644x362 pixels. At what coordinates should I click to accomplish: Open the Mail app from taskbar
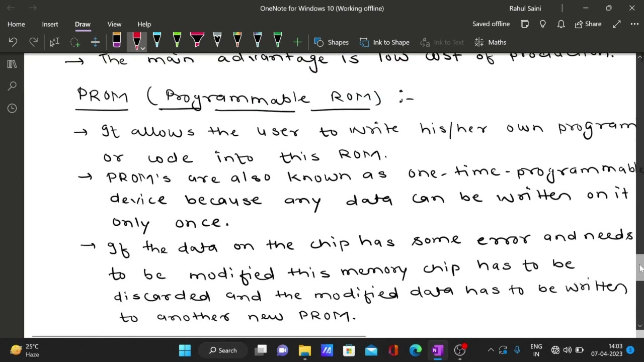pos(371,350)
